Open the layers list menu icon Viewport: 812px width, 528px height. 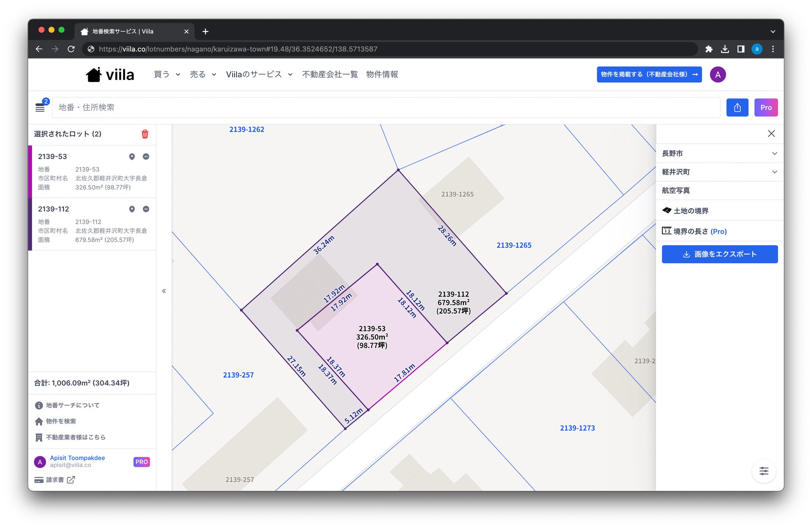[40, 107]
